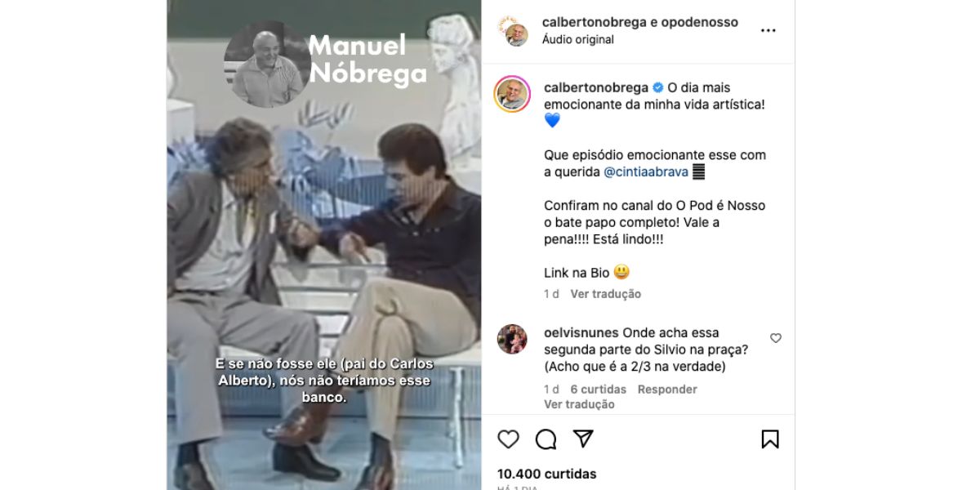Reply to oelvisnunes comment with Responder
This screenshot has height=490, width=980.
[667, 390]
